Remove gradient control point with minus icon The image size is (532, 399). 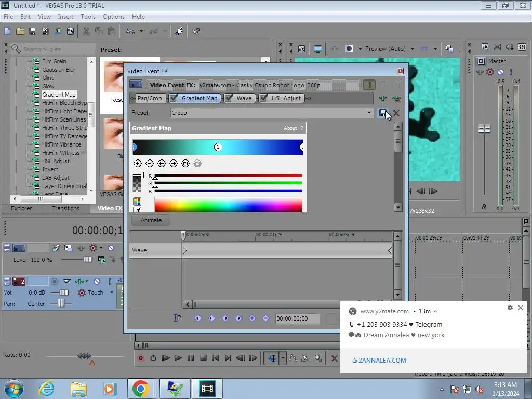[x=149, y=164]
